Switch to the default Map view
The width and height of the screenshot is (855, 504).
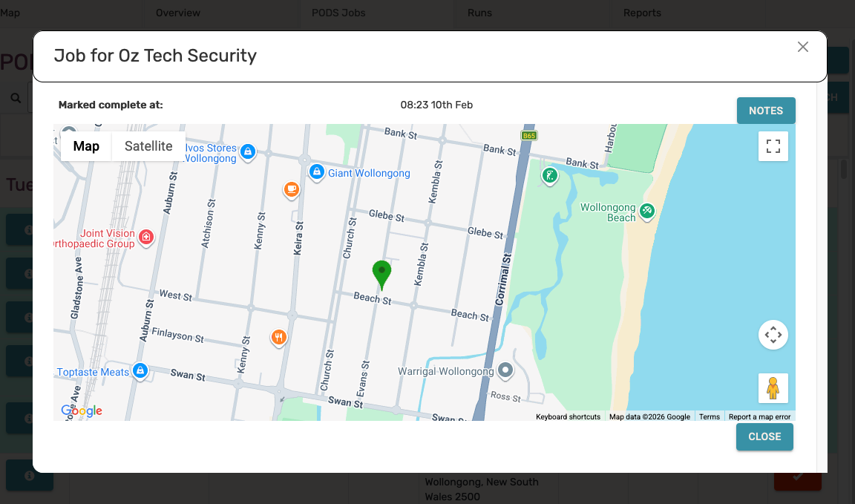[86, 146]
